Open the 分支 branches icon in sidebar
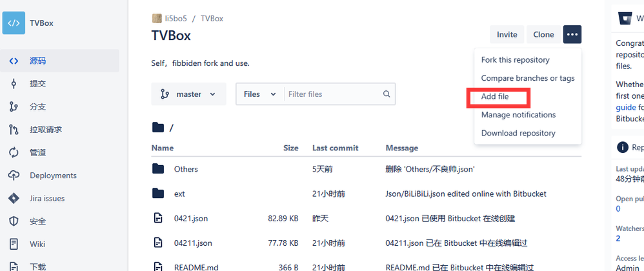 14,106
